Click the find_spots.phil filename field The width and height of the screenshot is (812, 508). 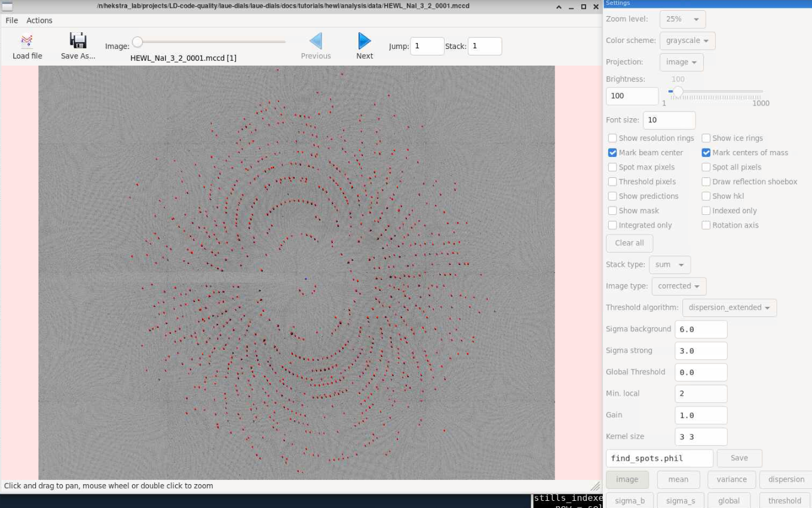[x=660, y=458]
